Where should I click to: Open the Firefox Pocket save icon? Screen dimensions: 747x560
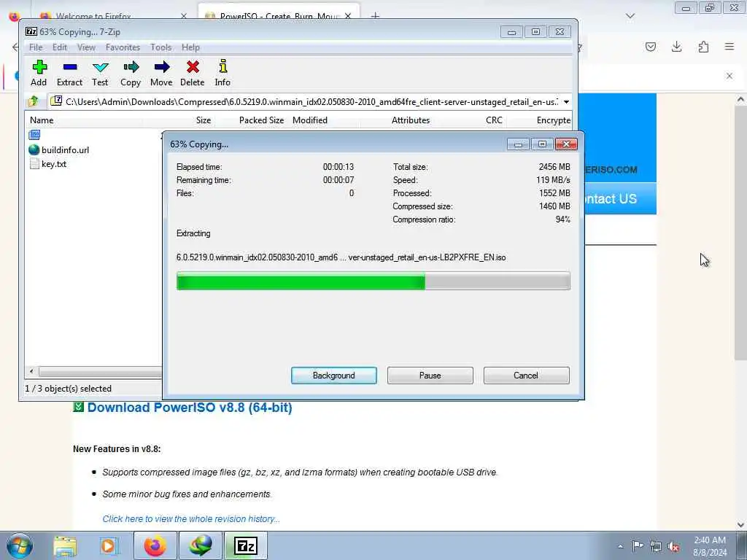tap(650, 47)
